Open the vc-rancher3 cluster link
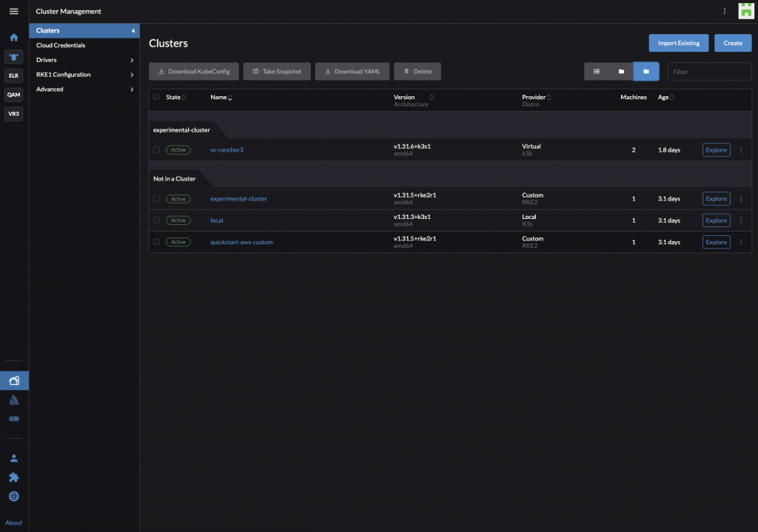758x532 pixels. pos(227,149)
